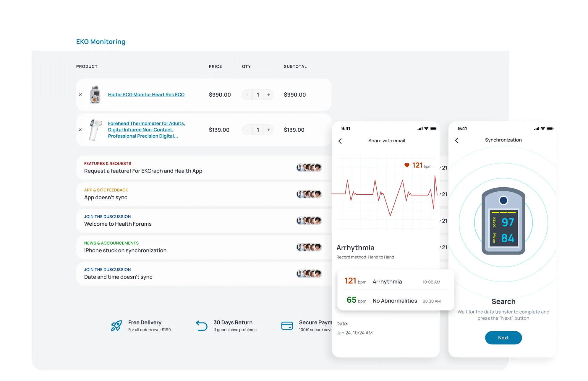Click the 30 Days Return arrow icon
This screenshot has width=588, height=381.
click(x=202, y=326)
